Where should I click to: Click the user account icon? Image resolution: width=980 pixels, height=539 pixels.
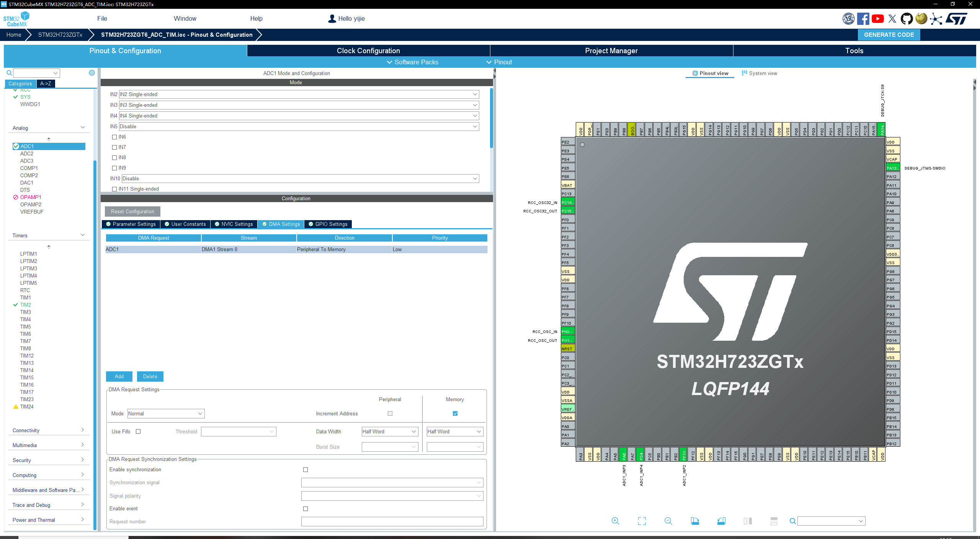(332, 18)
